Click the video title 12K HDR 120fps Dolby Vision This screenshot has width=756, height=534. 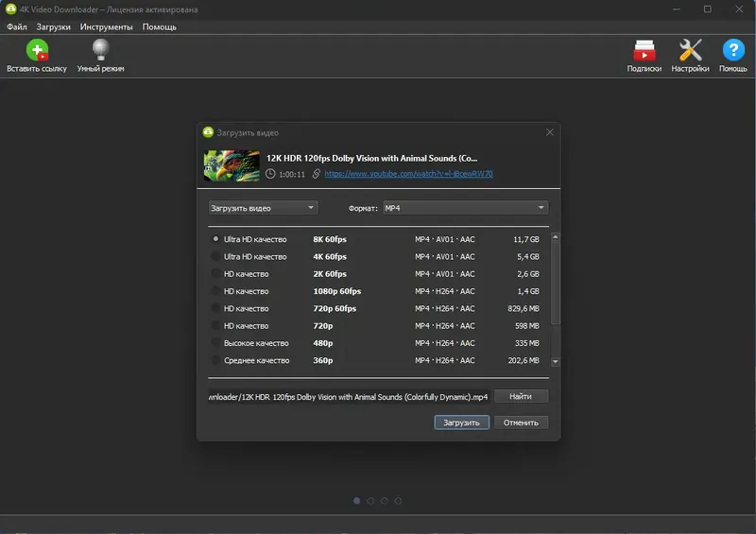pyautogui.click(x=371, y=158)
